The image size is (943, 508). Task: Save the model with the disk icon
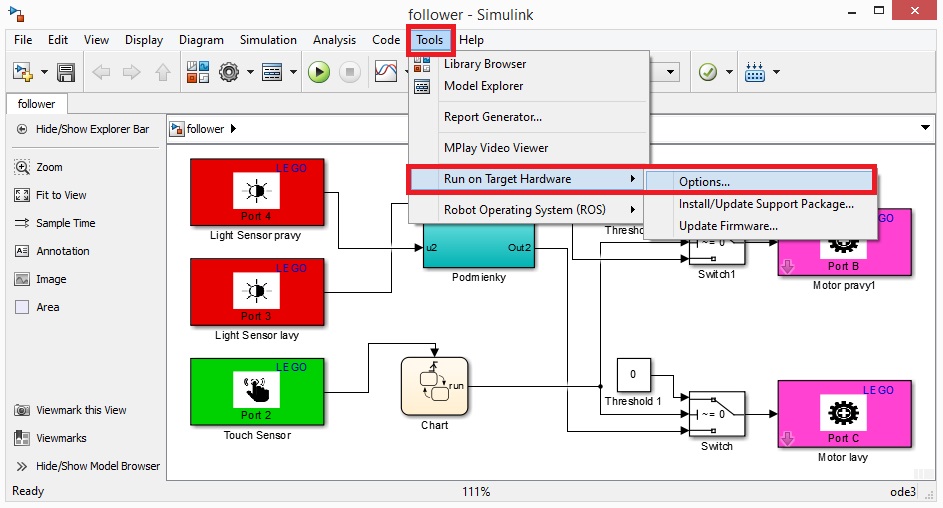coord(66,73)
